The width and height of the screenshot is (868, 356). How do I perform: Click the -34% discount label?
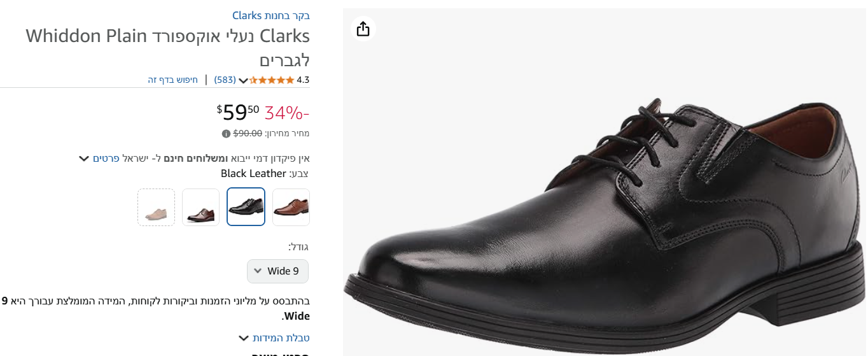(287, 113)
